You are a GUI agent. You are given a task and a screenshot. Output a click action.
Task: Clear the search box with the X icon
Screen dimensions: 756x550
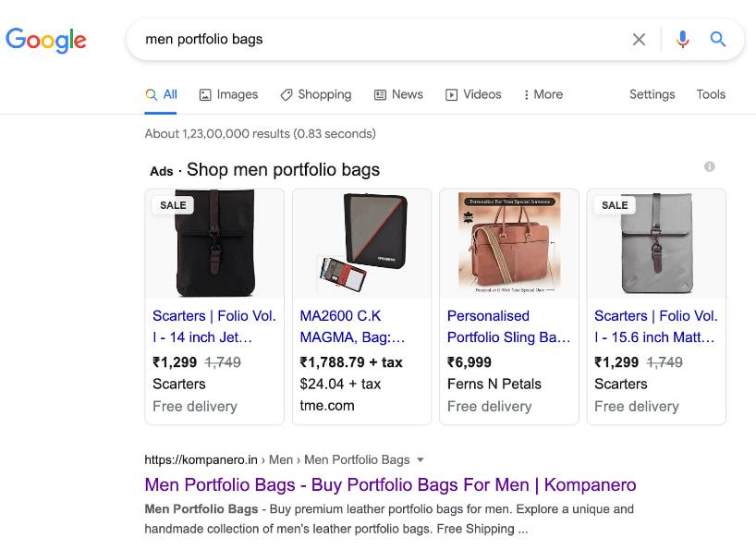pyautogui.click(x=639, y=39)
